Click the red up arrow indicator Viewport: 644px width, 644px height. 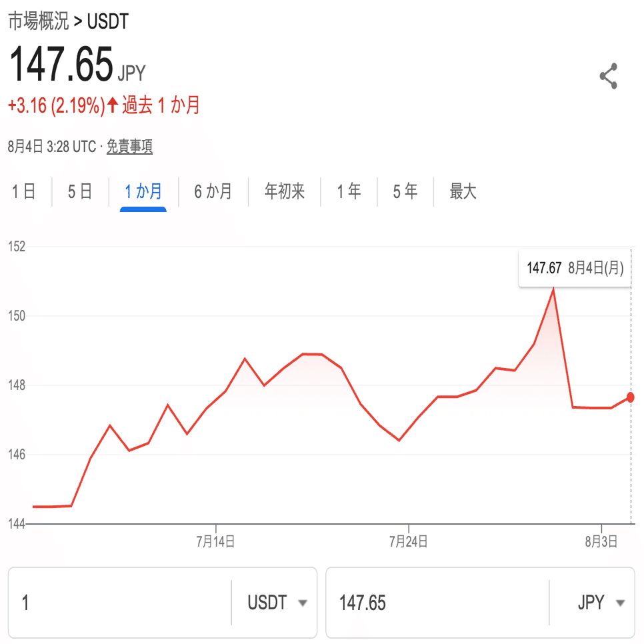click(113, 105)
